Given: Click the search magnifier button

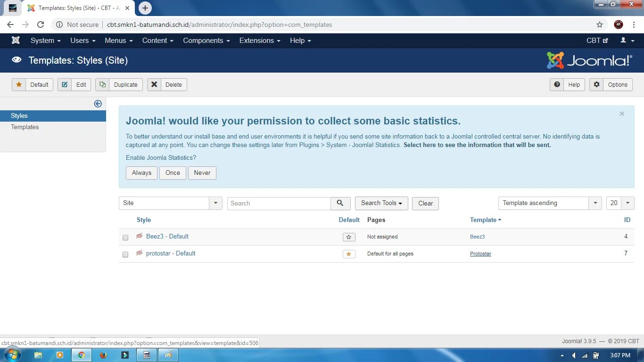Looking at the screenshot, I should [x=340, y=203].
